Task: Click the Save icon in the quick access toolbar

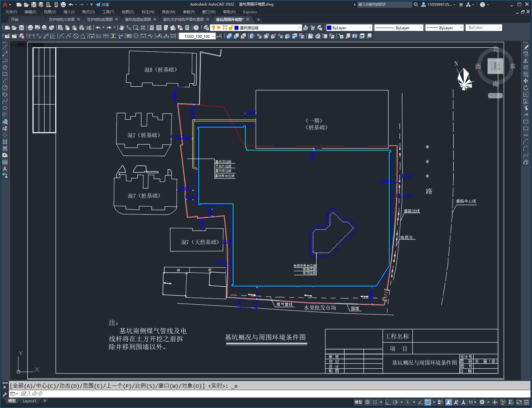Action: (x=34, y=5)
